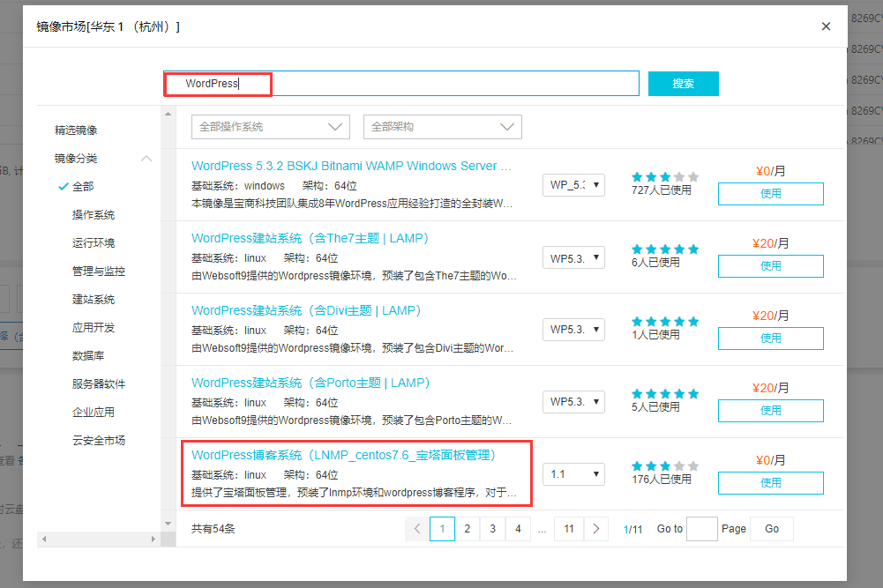Click the 共有54条 total count text
The height and width of the screenshot is (588, 883).
point(213,529)
